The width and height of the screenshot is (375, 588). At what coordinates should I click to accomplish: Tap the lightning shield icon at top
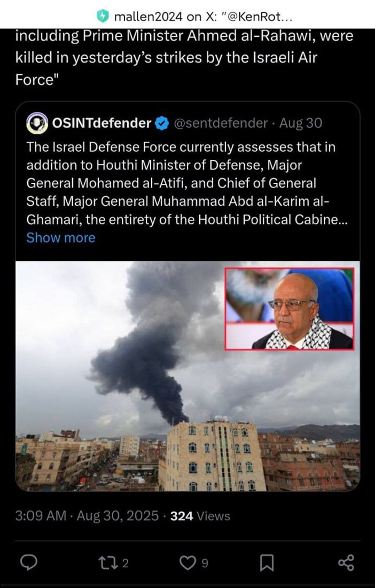(103, 16)
